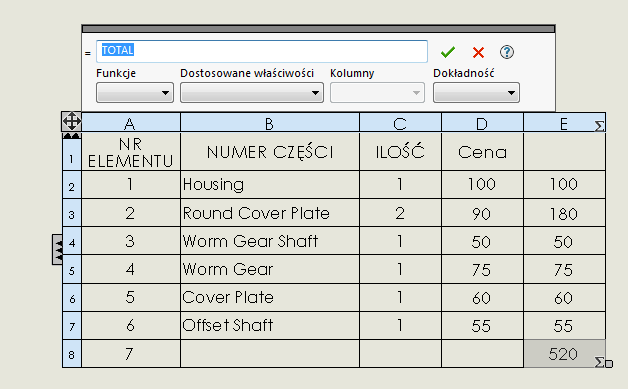Click the Cover Plate cell in row 6
Image resolution: width=628 pixels, height=389 pixels.
click(x=270, y=298)
